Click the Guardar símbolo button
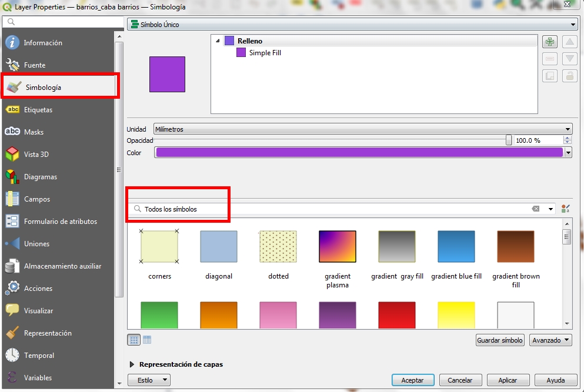584x392 pixels. 500,340
